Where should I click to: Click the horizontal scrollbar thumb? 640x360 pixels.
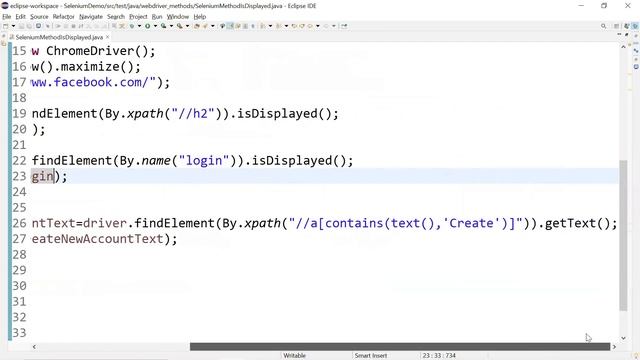[x=400, y=347]
